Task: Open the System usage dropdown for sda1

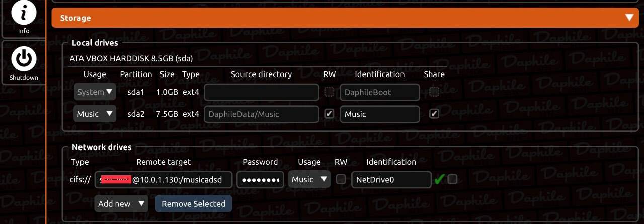Action: coord(95,92)
